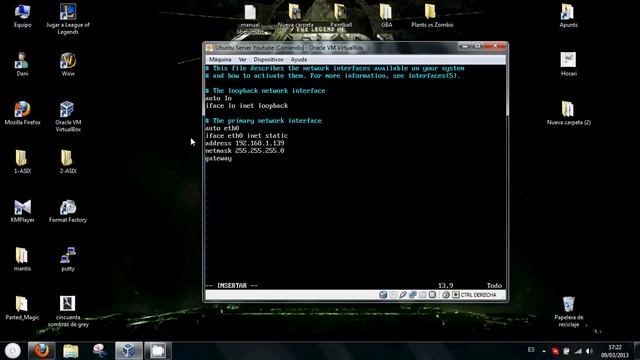640x360 pixels.
Task: Click the 'gateway' line in the terminal
Action: pos(218,158)
